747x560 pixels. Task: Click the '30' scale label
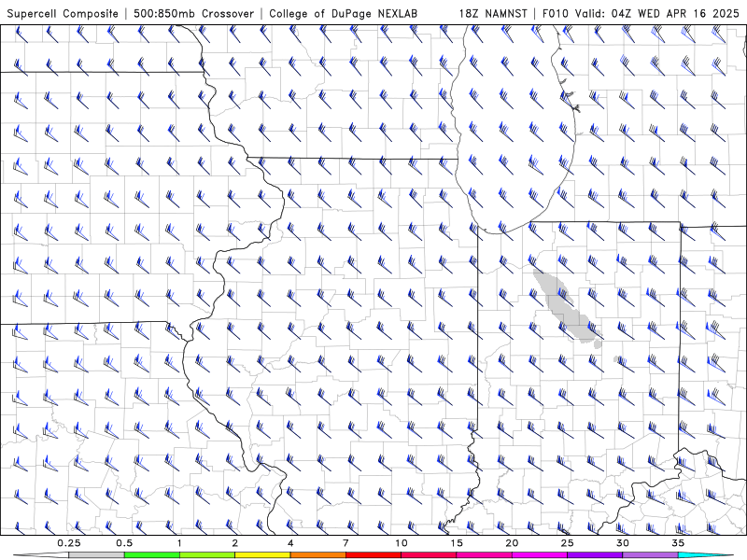tap(623, 543)
